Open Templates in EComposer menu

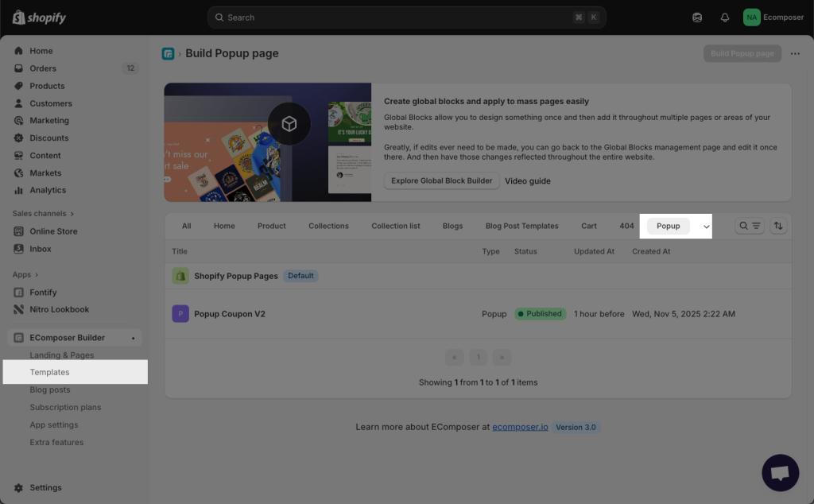tap(49, 372)
